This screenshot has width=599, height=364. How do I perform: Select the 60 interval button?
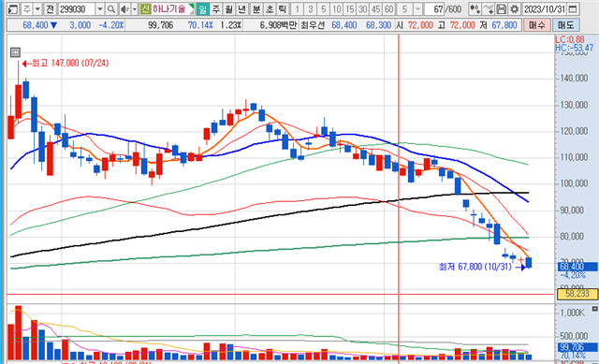389,8
